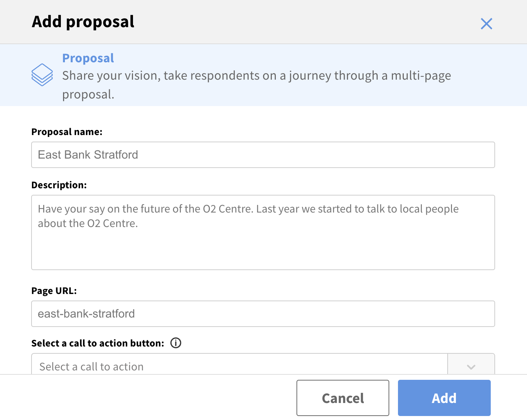
Task: Click the blue 'Proposal' heading
Action: [x=88, y=58]
